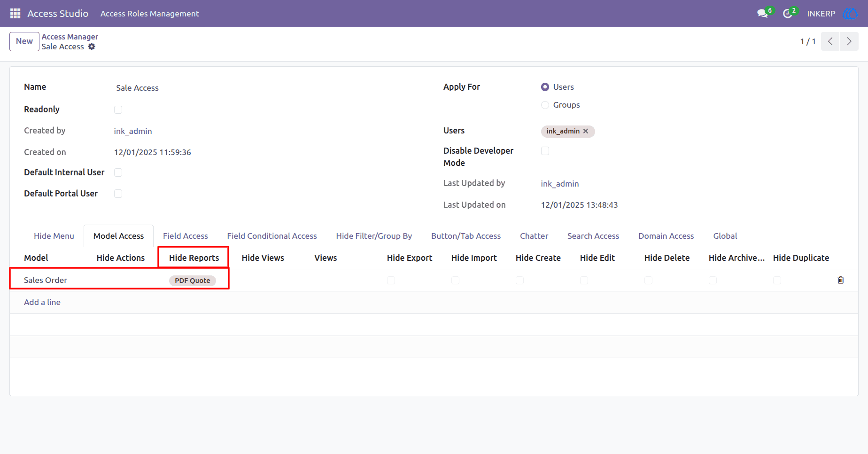The image size is (868, 454).
Task: Click the New button
Action: point(24,41)
